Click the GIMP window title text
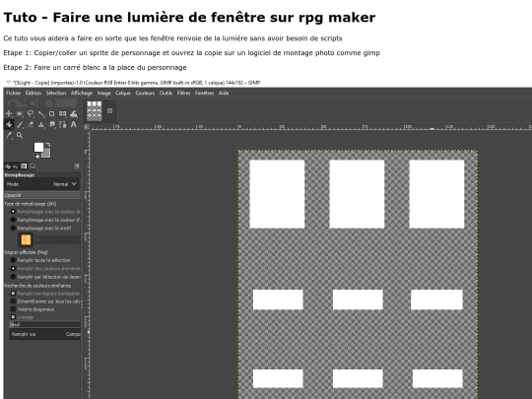This screenshot has width=532, height=399. pyautogui.click(x=136, y=83)
